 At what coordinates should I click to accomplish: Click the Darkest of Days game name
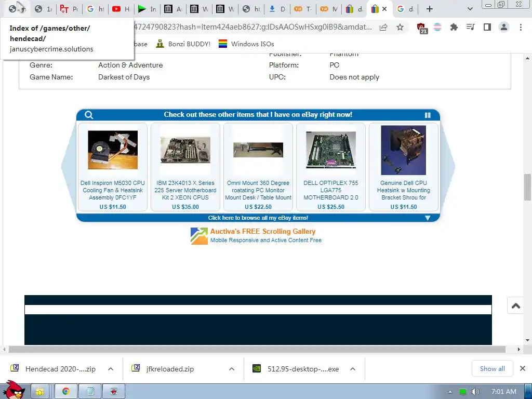124,77
